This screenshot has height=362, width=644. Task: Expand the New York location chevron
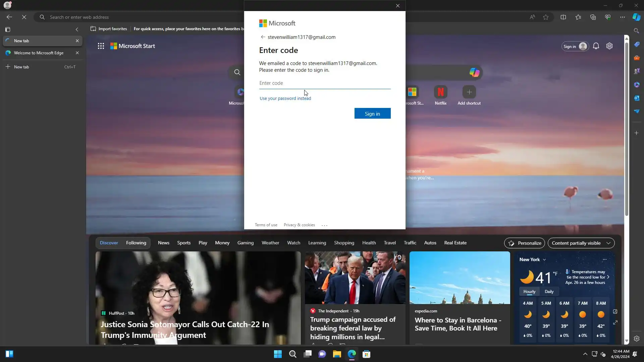(544, 260)
